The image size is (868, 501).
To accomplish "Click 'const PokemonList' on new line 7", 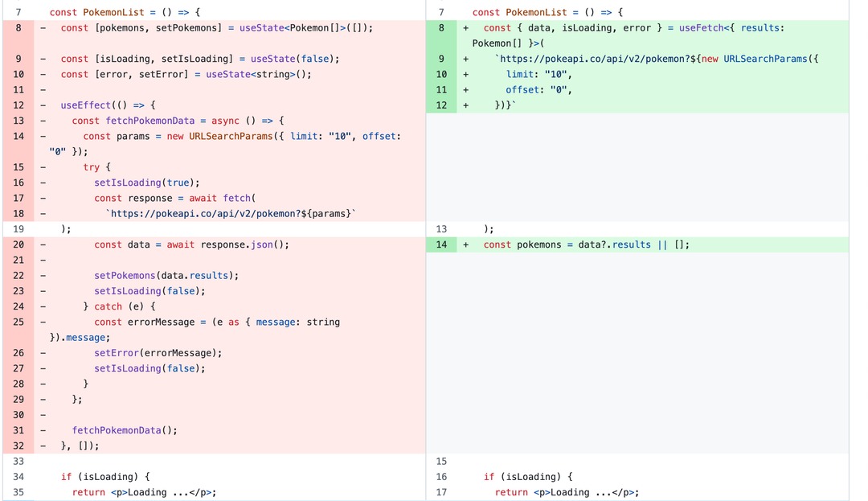I will (x=520, y=12).
